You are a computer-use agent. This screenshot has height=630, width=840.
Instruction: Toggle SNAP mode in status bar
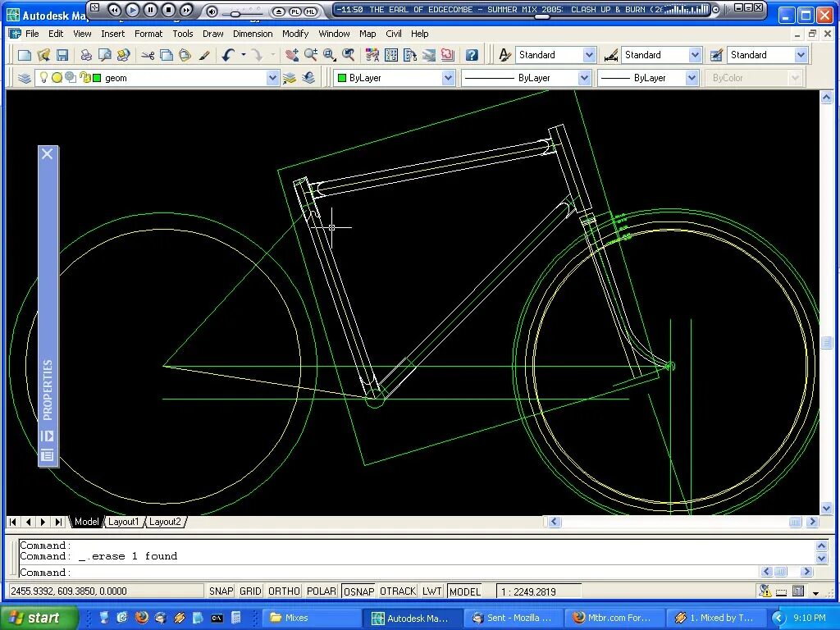pyautogui.click(x=221, y=591)
